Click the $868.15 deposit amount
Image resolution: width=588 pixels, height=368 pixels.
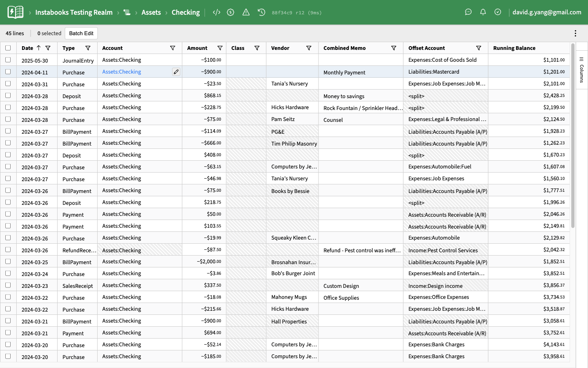click(x=204, y=95)
